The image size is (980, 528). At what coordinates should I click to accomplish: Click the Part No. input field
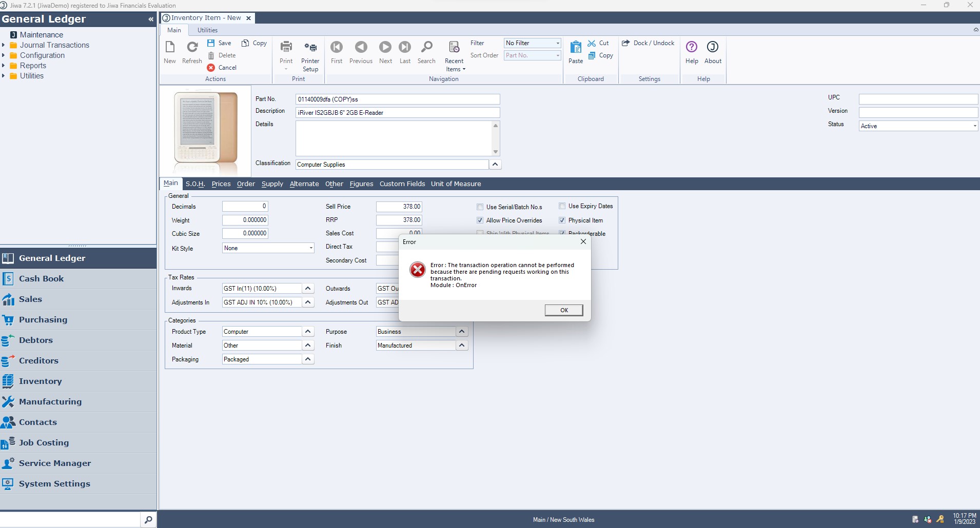397,99
